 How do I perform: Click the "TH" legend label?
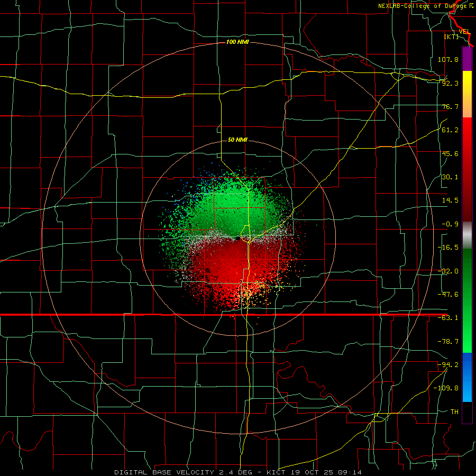click(454, 412)
